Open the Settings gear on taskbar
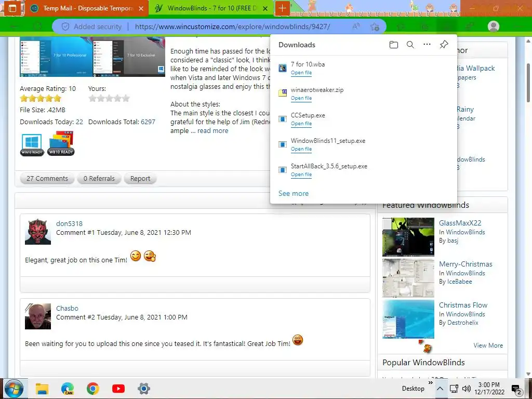 pyautogui.click(x=143, y=389)
